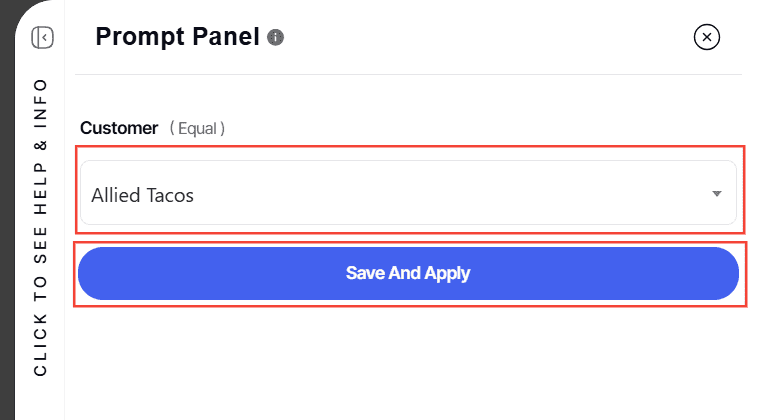This screenshot has width=763, height=420.
Task: Select the Allied Tacos value text
Action: pyautogui.click(x=142, y=195)
